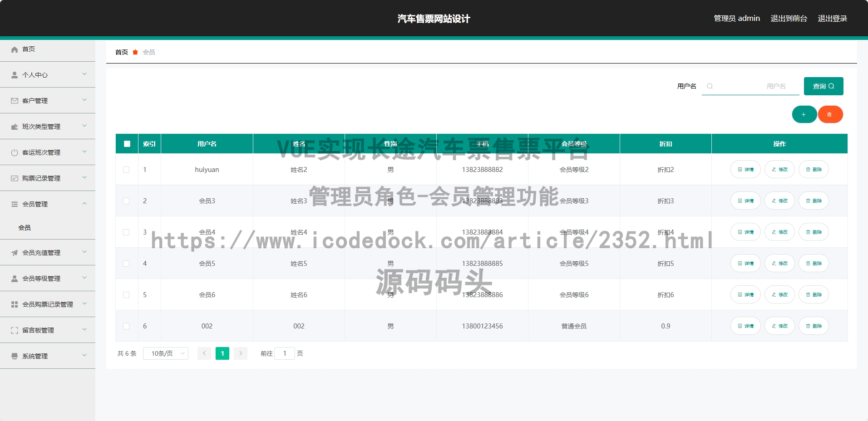Click the list icon beside 会员管理
The width and height of the screenshot is (868, 421).
pos(15,204)
